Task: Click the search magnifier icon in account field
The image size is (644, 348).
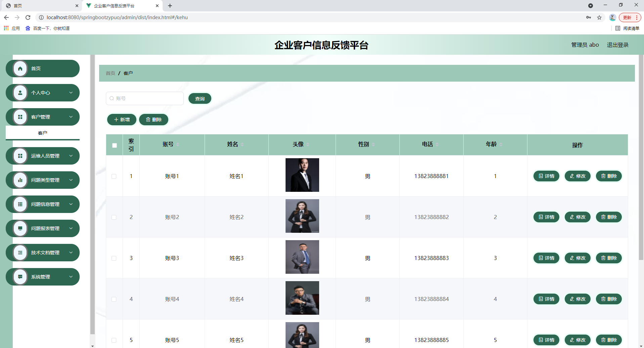Action: coord(112,98)
